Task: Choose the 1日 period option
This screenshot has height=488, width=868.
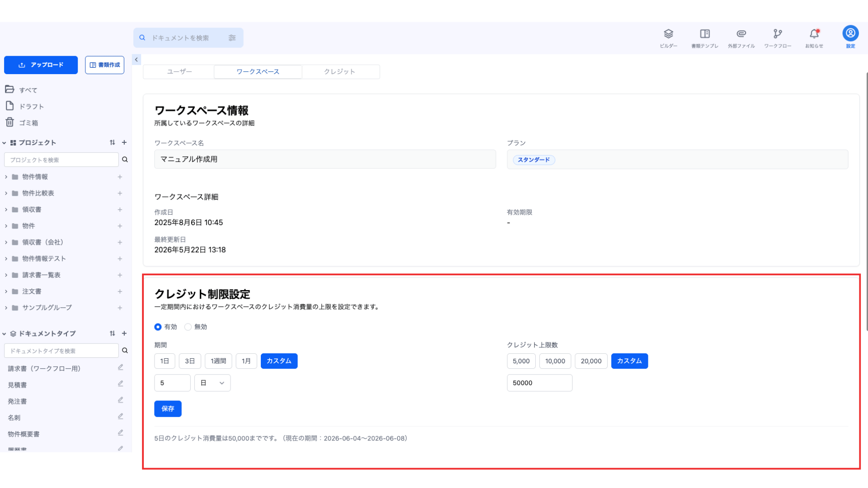Action: 165,361
